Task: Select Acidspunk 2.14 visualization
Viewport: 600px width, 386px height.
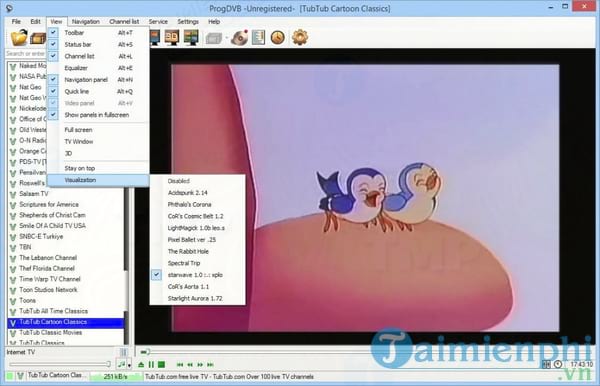Action: (x=197, y=193)
